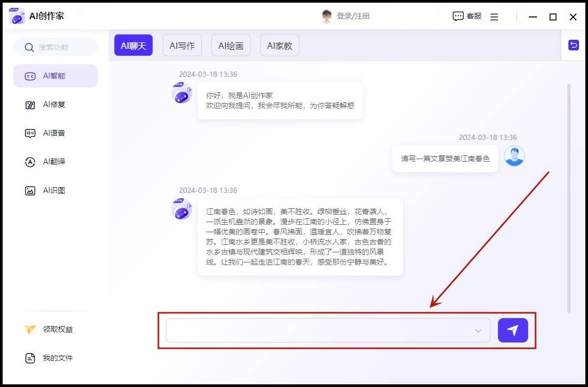Open the AI绘画 tab
The image size is (588, 387).
coord(230,46)
